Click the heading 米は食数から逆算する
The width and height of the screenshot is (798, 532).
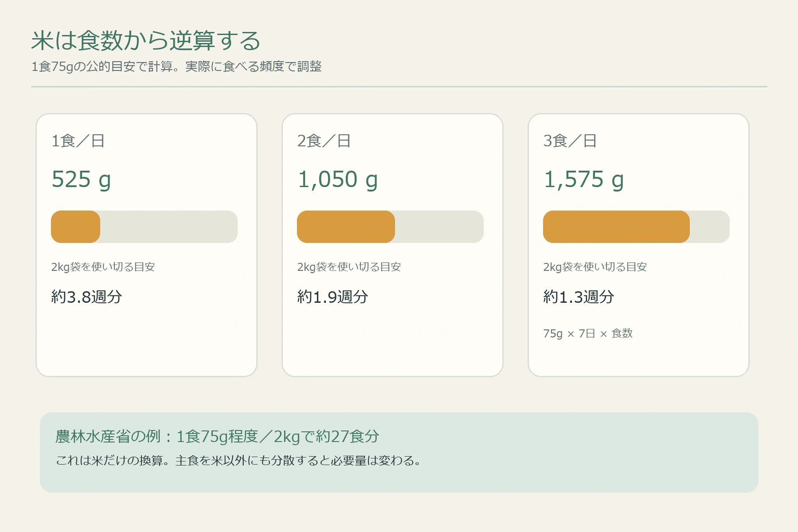(x=146, y=41)
